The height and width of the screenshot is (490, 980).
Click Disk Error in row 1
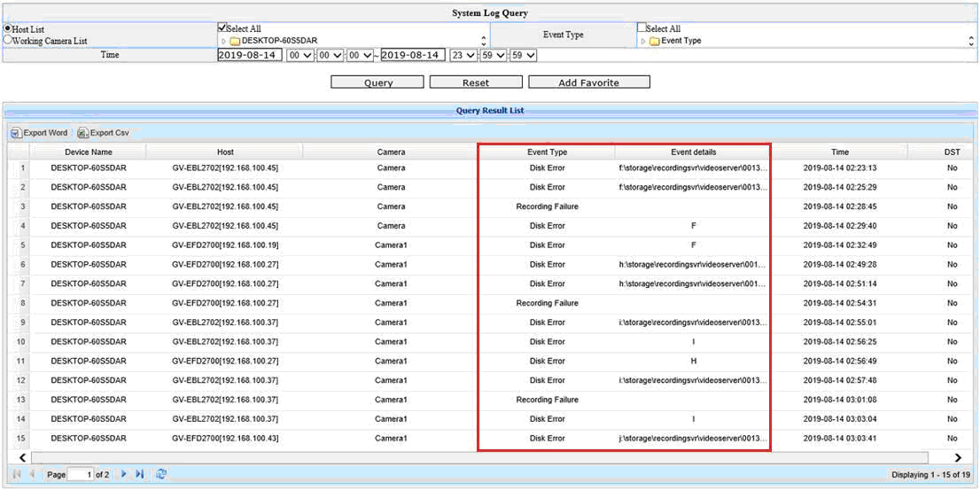click(x=547, y=168)
